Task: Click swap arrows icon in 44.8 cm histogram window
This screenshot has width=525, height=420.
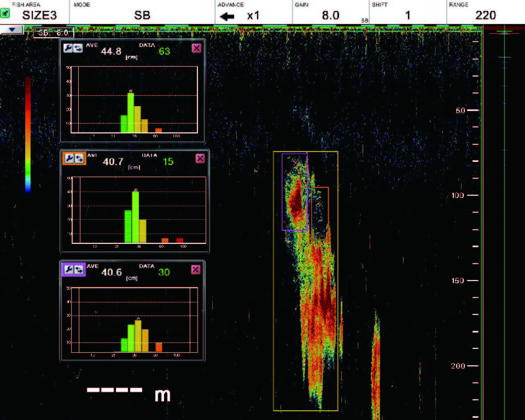Action: pyautogui.click(x=78, y=48)
